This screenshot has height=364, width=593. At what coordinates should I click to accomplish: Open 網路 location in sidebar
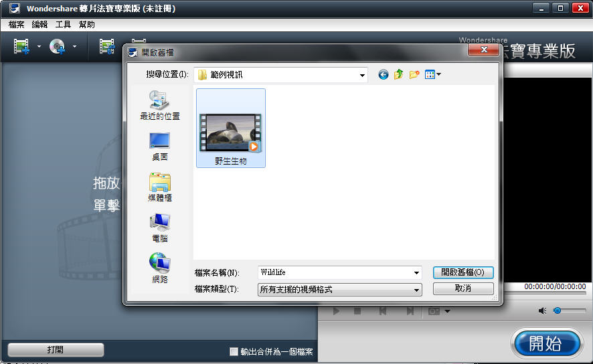(159, 268)
